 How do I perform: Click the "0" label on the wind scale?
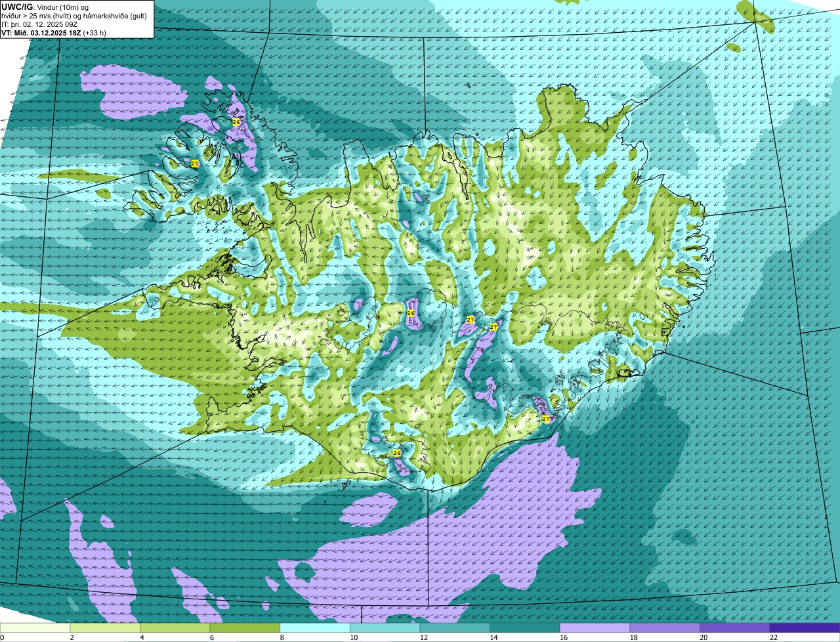tap(2, 637)
